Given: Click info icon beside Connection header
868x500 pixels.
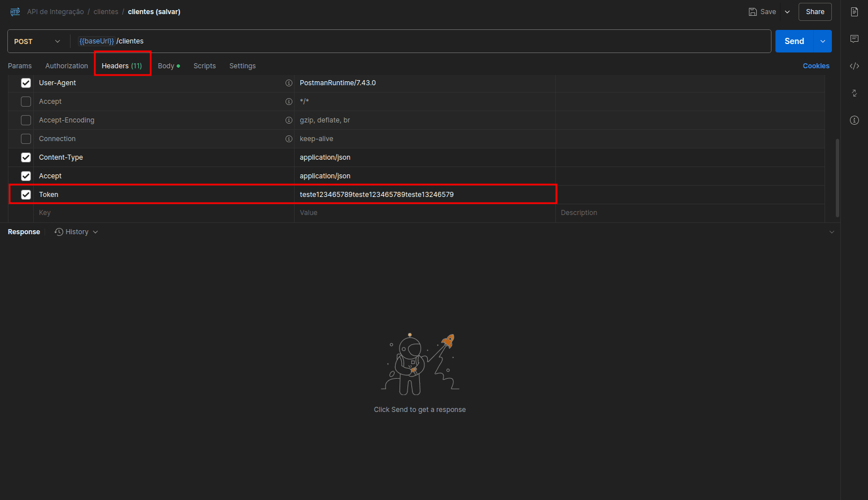Looking at the screenshot, I should (x=289, y=139).
